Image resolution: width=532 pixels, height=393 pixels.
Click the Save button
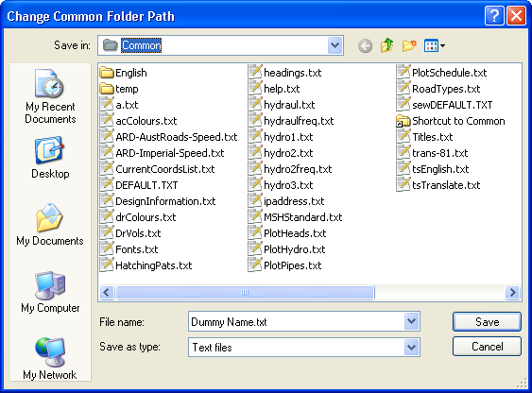pyautogui.click(x=487, y=321)
